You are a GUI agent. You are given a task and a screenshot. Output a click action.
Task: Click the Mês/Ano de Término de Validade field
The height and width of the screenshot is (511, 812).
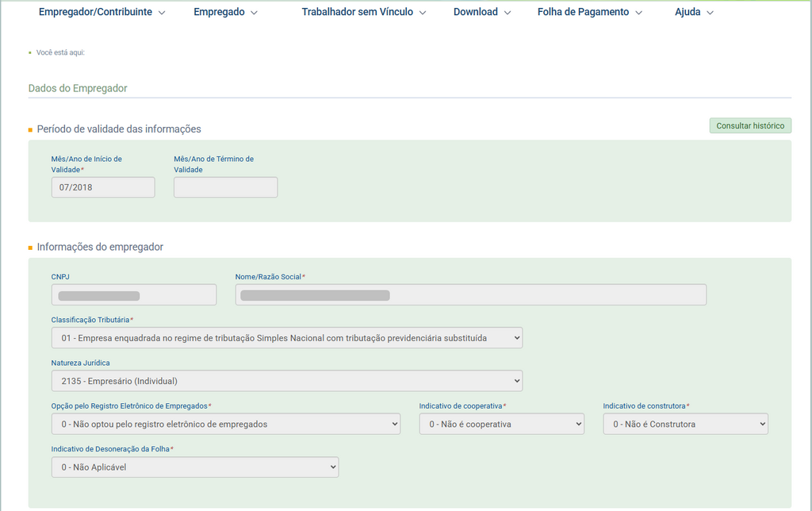click(225, 187)
